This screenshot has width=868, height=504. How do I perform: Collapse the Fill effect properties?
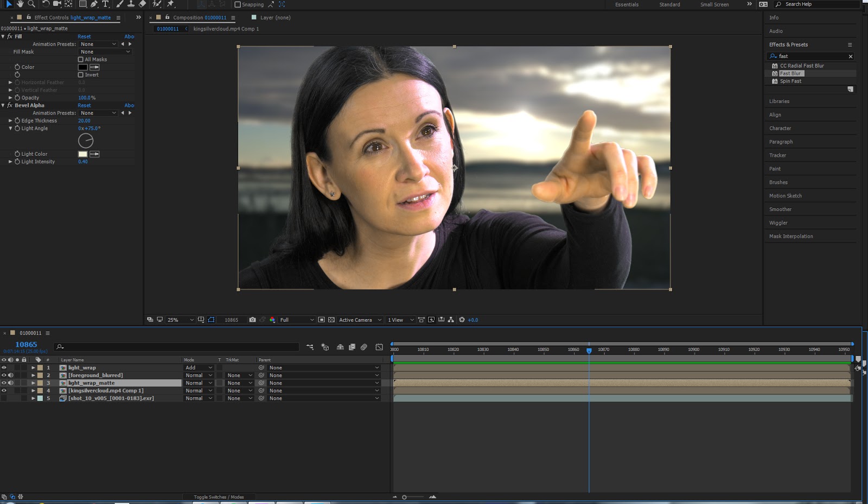pyautogui.click(x=3, y=36)
